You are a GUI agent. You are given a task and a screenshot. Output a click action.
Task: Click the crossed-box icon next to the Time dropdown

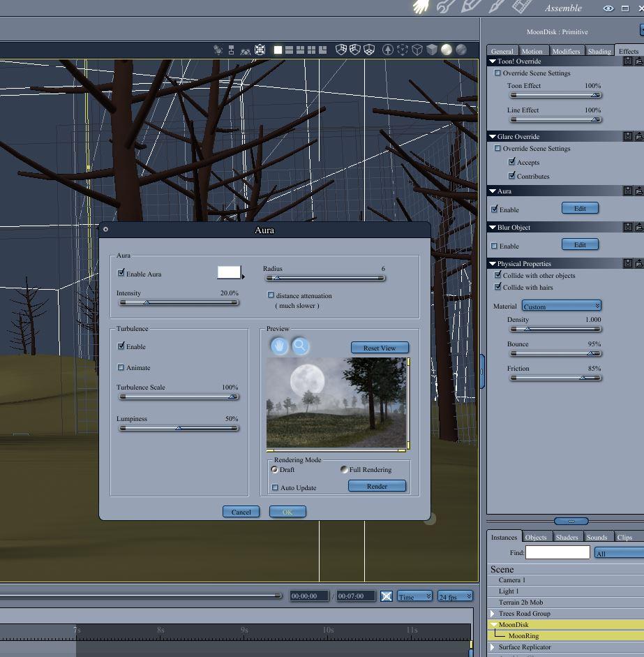386,596
